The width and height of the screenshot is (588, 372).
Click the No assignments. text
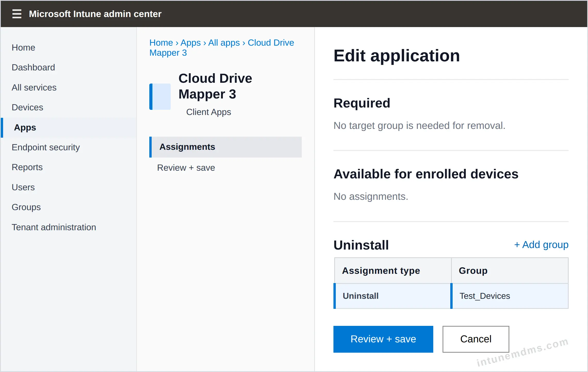coord(371,196)
